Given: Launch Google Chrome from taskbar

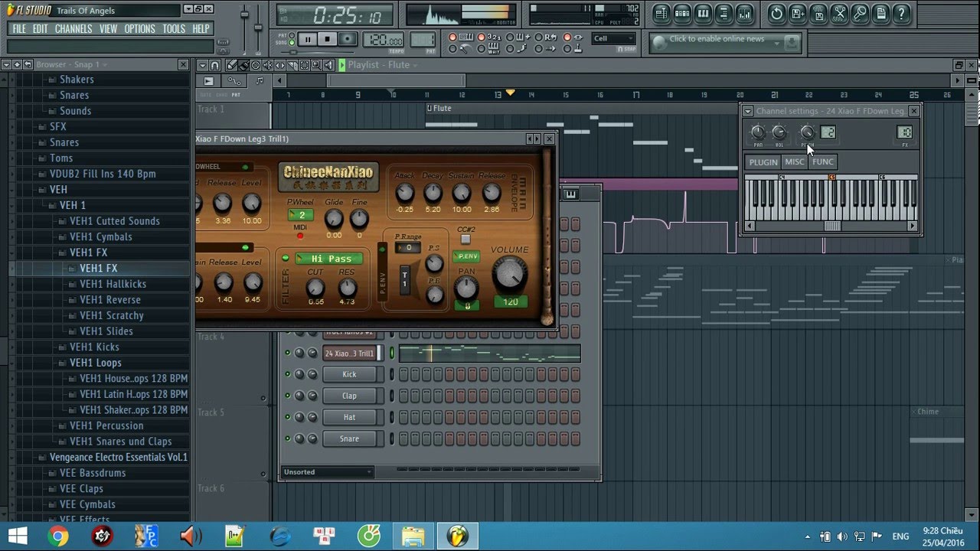Looking at the screenshot, I should (x=58, y=536).
